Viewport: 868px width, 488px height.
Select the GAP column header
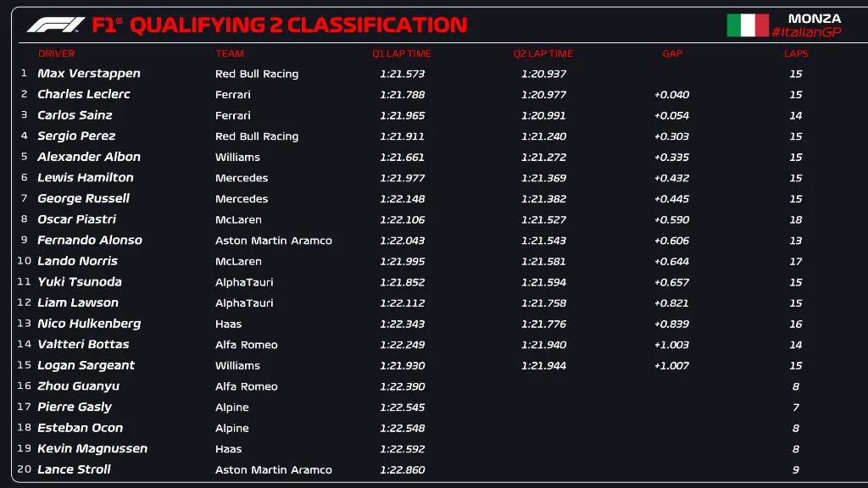tap(672, 53)
